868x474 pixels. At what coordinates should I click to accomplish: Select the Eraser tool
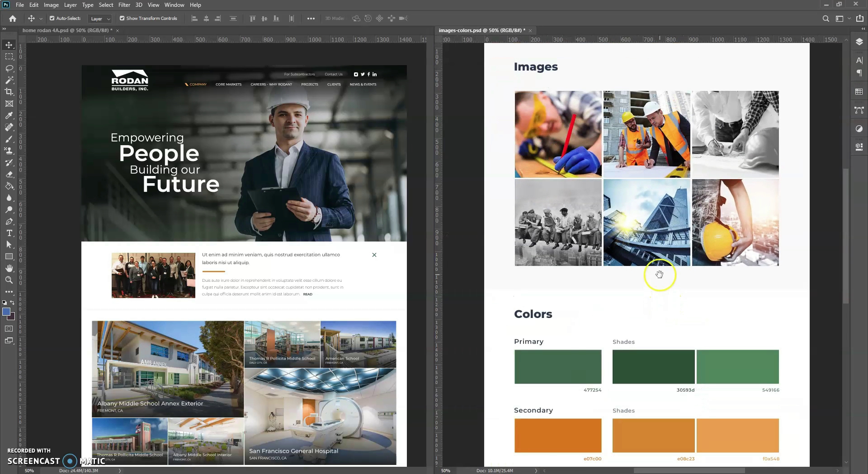point(9,174)
